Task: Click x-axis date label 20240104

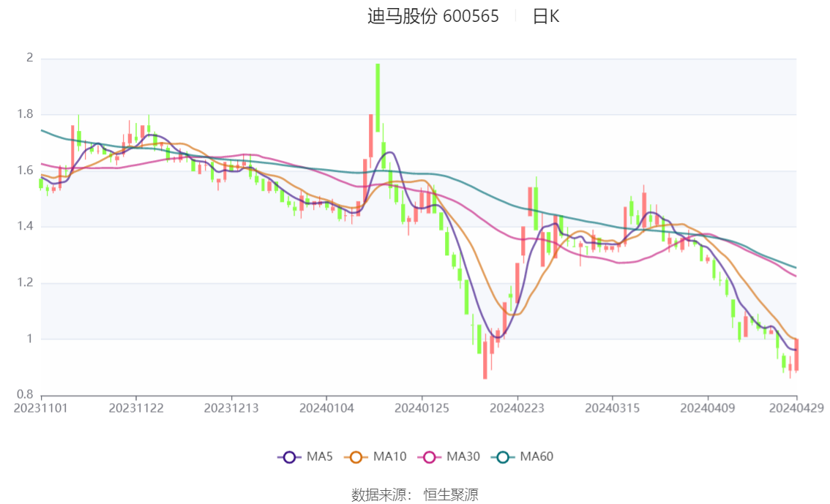Action: [x=326, y=408]
